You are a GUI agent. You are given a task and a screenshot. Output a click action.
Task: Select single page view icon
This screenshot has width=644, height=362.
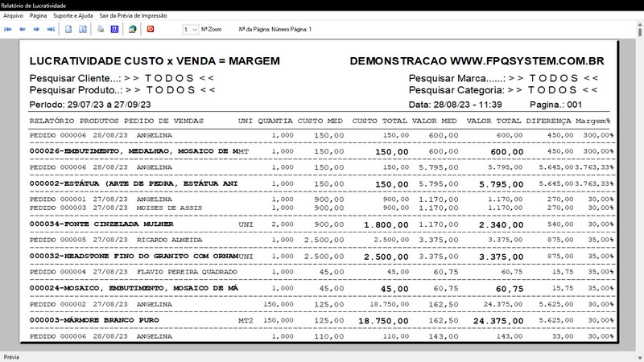[x=69, y=29]
